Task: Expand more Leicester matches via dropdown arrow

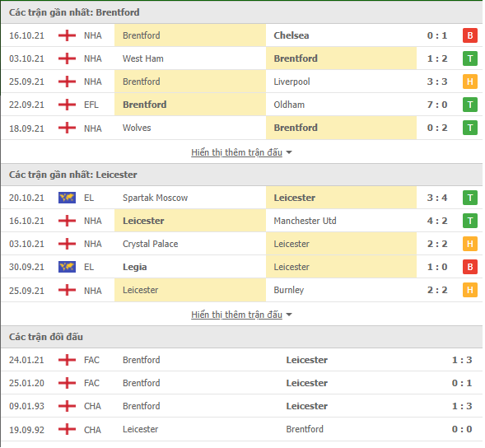Action: (289, 315)
